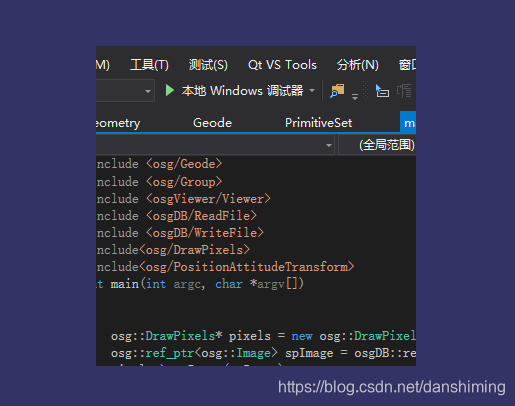
Task: Click the cursor step toolbar icon
Action: pyautogui.click(x=382, y=91)
